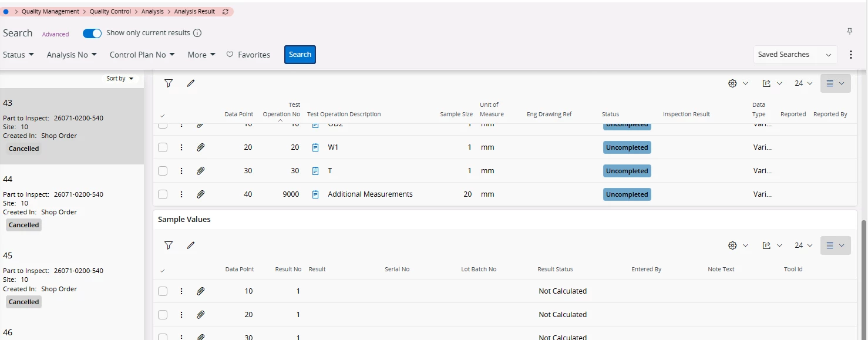Viewport: 868px width, 340px height.
Task: Open filter in the Sample Values panel
Action: click(x=169, y=245)
